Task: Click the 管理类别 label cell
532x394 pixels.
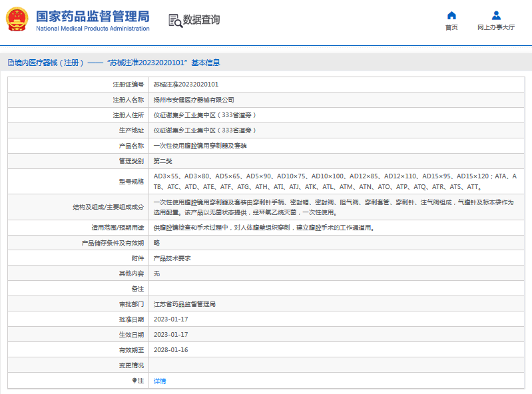Action: coord(79,161)
